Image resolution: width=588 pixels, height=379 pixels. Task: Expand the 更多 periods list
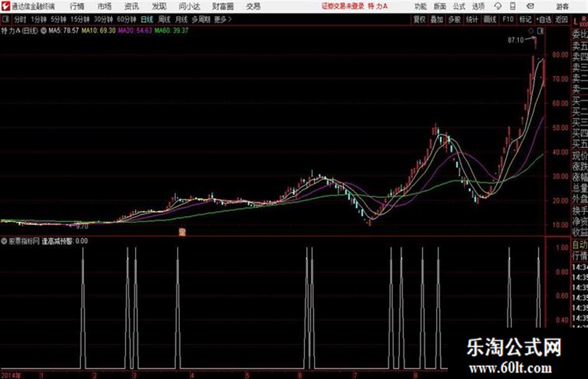[x=223, y=19]
